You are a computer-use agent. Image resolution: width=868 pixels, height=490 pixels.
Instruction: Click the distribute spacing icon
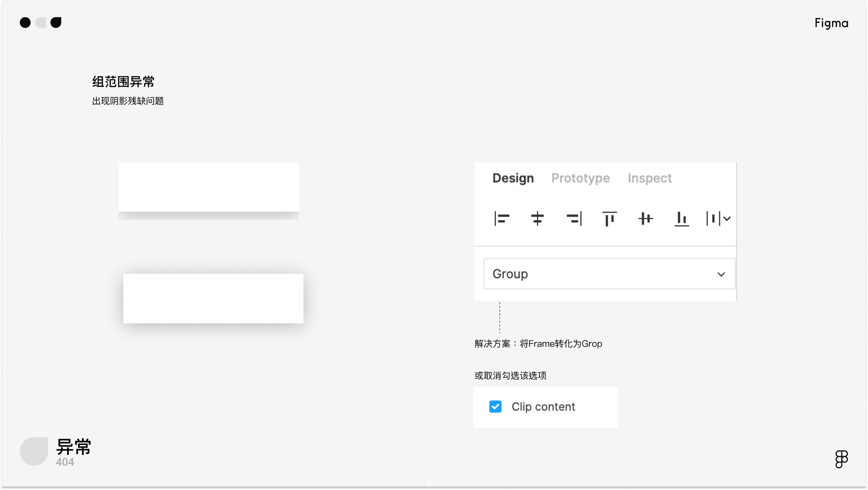coord(713,219)
